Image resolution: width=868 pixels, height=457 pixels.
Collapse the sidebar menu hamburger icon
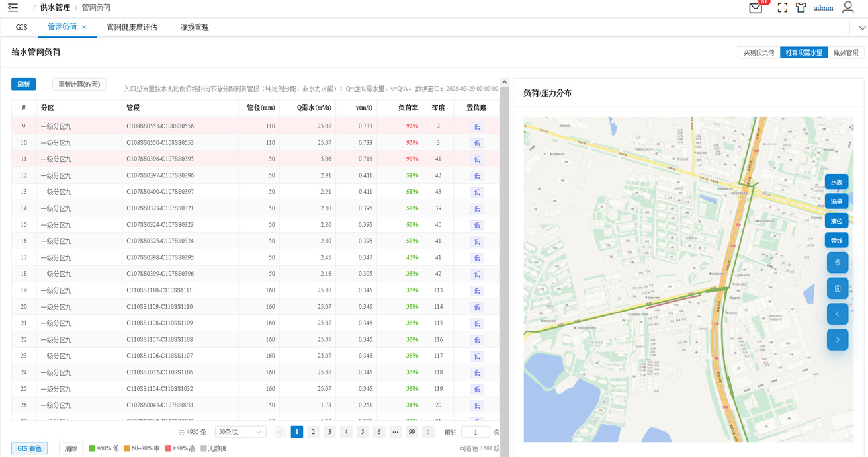13,8
